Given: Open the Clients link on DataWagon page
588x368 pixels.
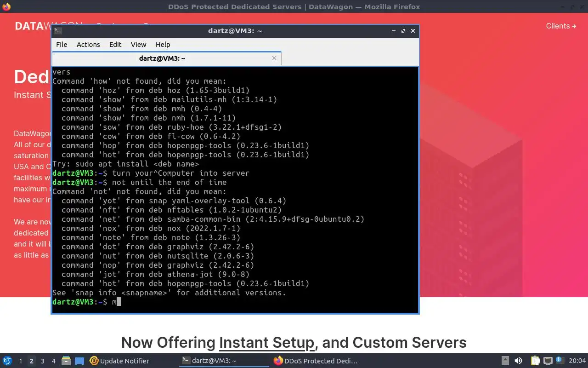Looking at the screenshot, I should pyautogui.click(x=561, y=26).
